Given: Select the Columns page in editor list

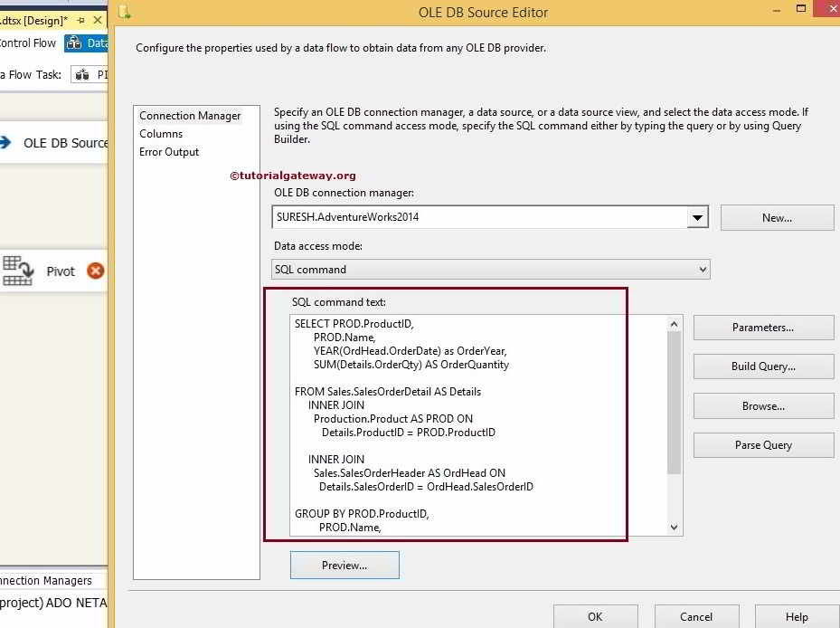Looking at the screenshot, I should 159,134.
